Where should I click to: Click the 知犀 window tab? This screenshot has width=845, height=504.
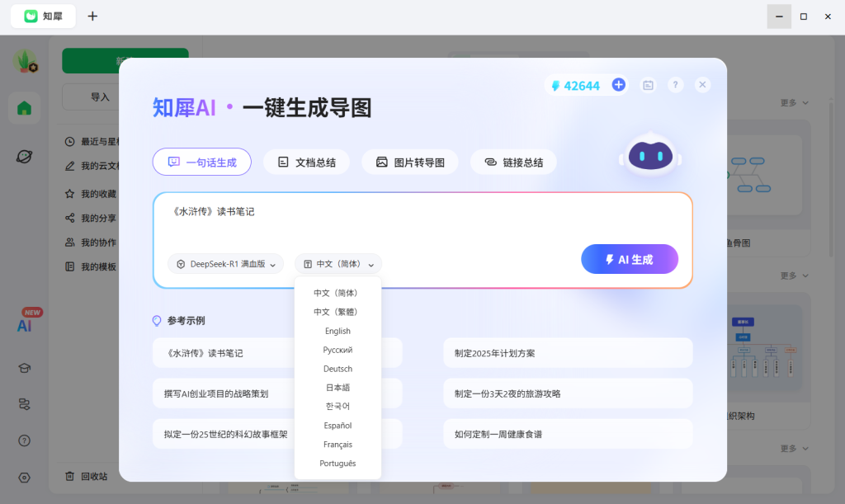coord(43,16)
